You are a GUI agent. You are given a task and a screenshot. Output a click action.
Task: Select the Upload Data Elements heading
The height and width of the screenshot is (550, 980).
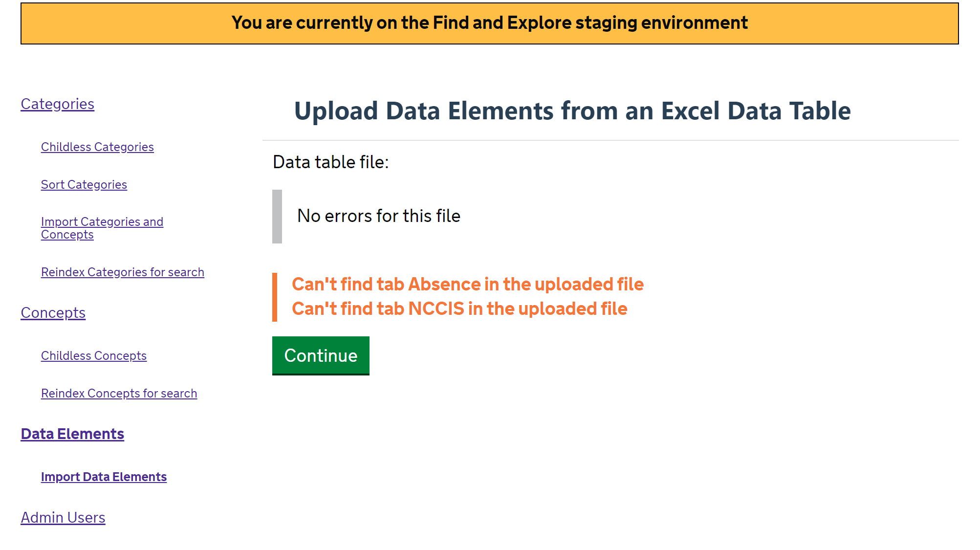click(572, 110)
